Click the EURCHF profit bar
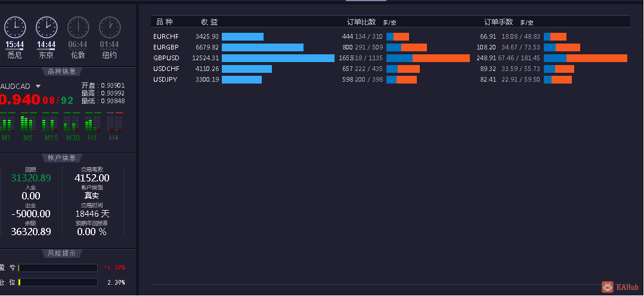 tap(243, 36)
